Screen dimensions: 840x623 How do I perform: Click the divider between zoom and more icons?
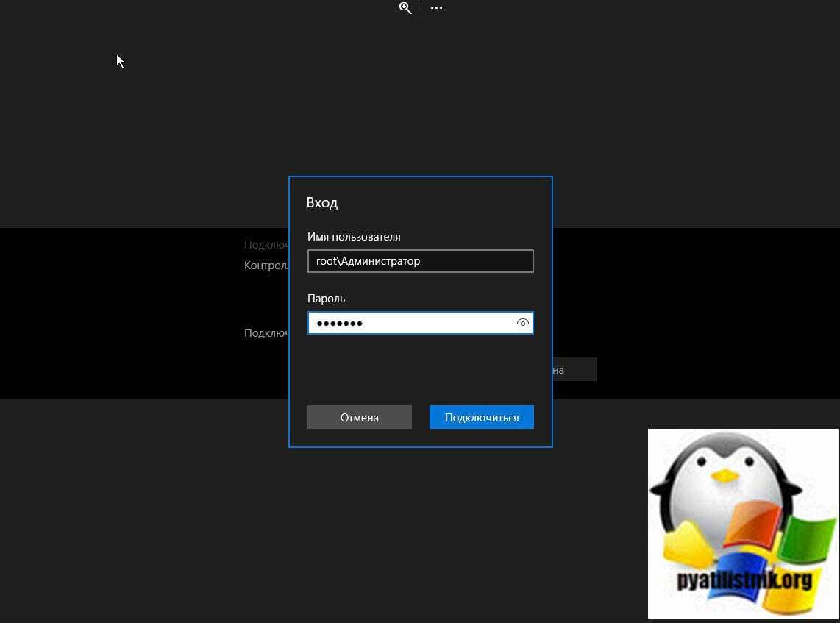coord(421,8)
